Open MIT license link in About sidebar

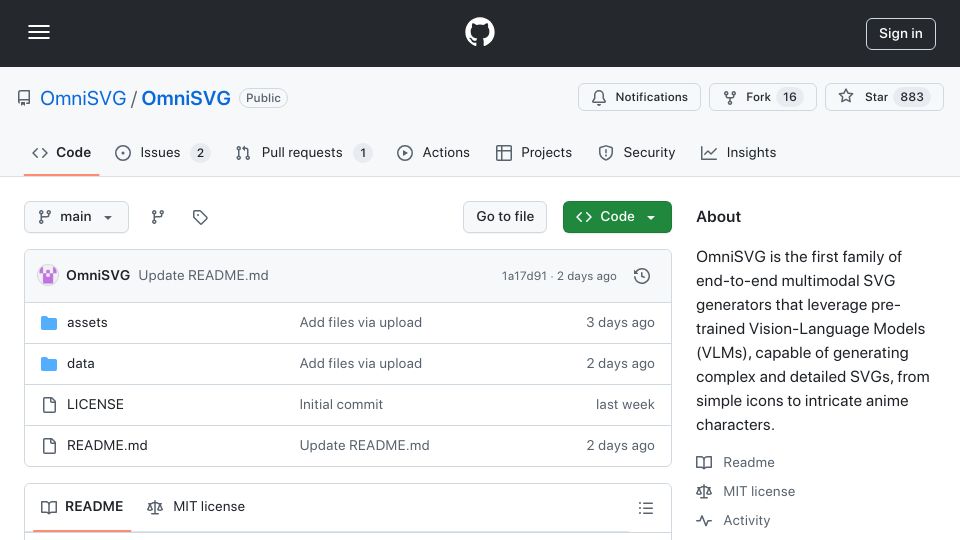point(746,492)
